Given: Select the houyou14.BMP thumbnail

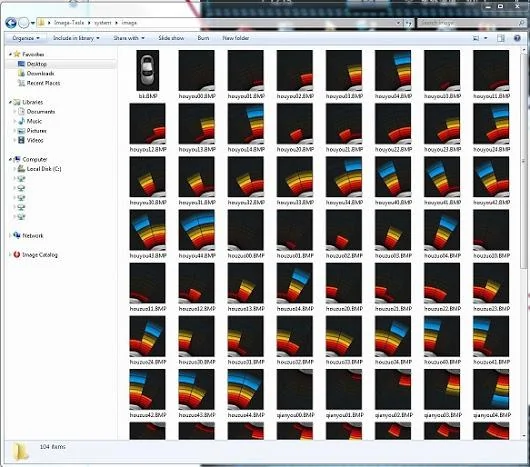Looking at the screenshot, I should 245,124.
